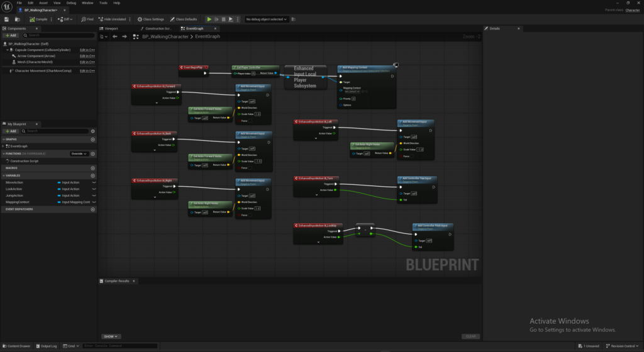644x352 pixels.
Task: Click the Browse to asset icon
Action: [17, 19]
